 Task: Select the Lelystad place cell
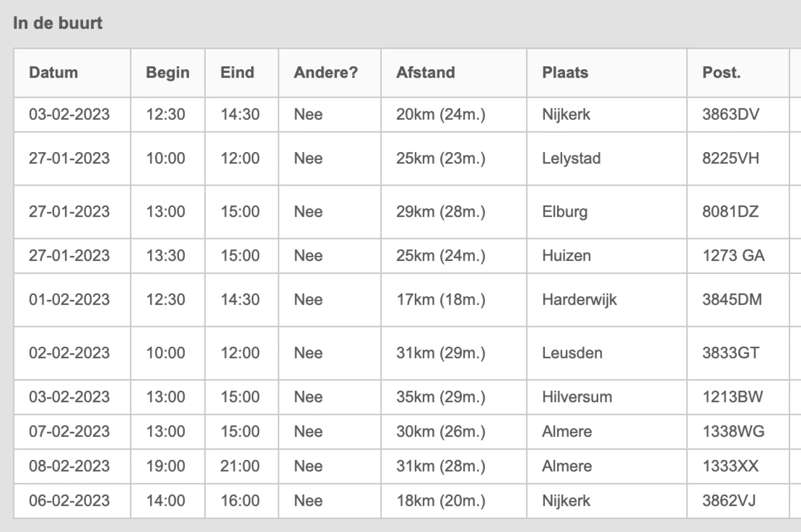[571, 158]
